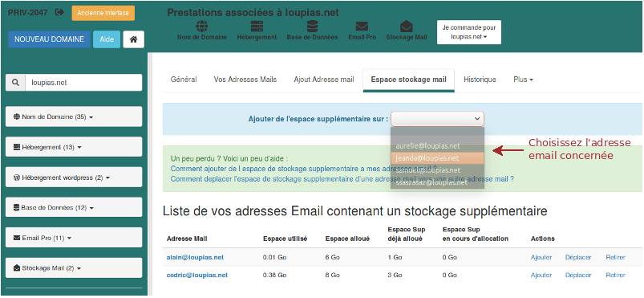This screenshot has width=644, height=298.
Task: Click the Espace utilisé column header
Action: click(x=285, y=239)
